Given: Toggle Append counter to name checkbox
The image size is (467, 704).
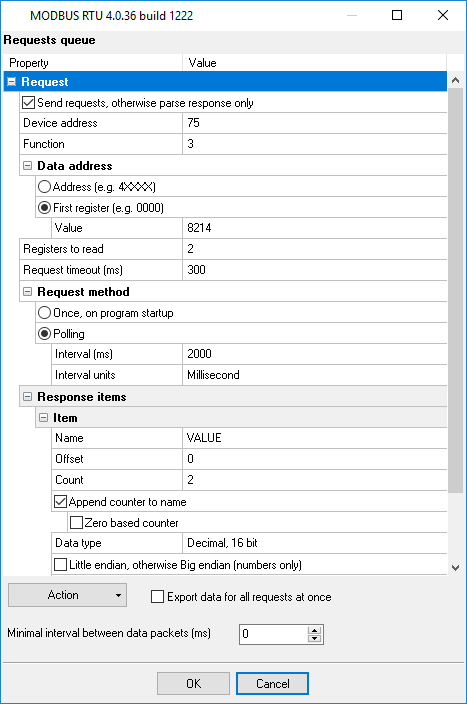Looking at the screenshot, I should (61, 502).
